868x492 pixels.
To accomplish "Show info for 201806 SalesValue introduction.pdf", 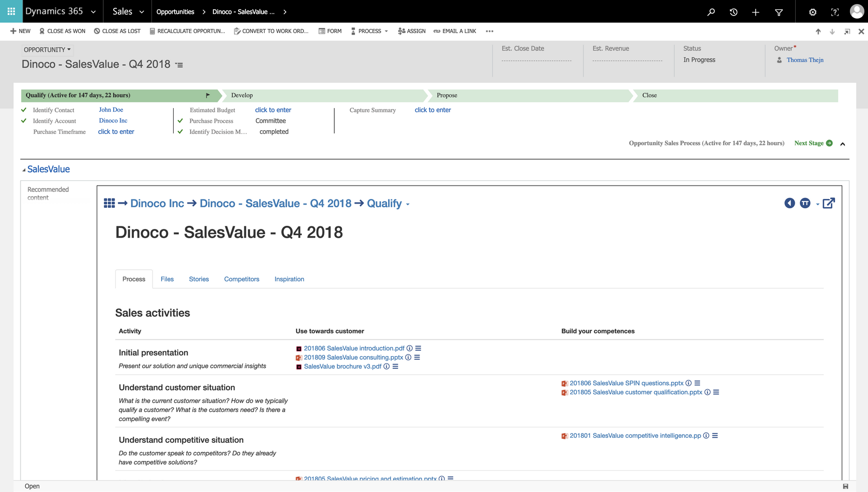I will (x=410, y=348).
